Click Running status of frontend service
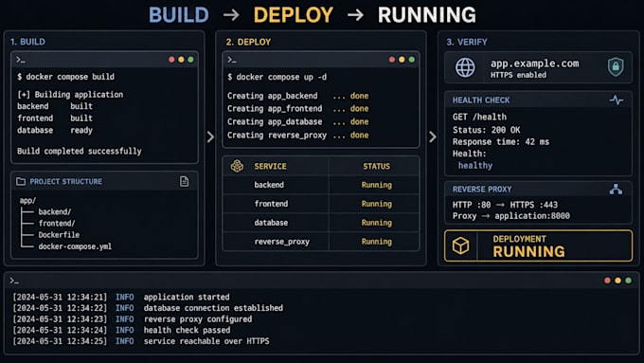 (x=377, y=204)
